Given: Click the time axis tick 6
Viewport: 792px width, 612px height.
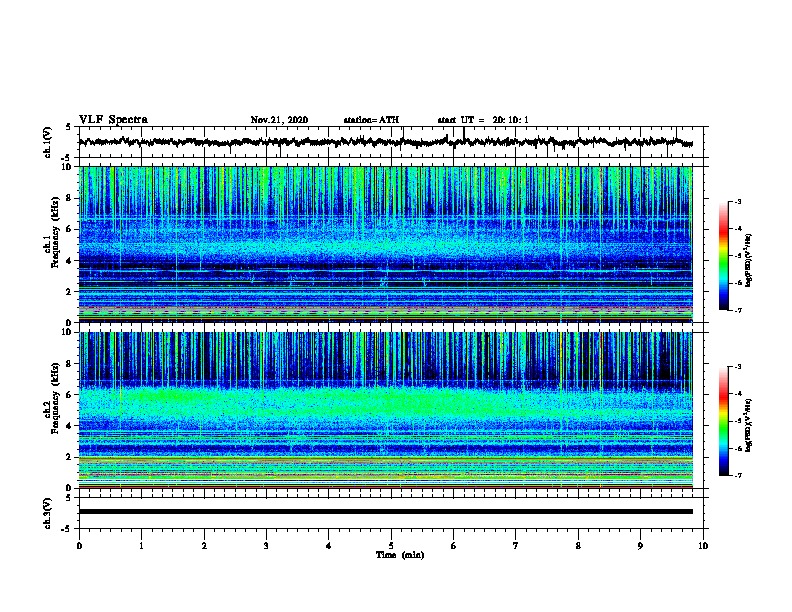Looking at the screenshot, I should pos(454,546).
